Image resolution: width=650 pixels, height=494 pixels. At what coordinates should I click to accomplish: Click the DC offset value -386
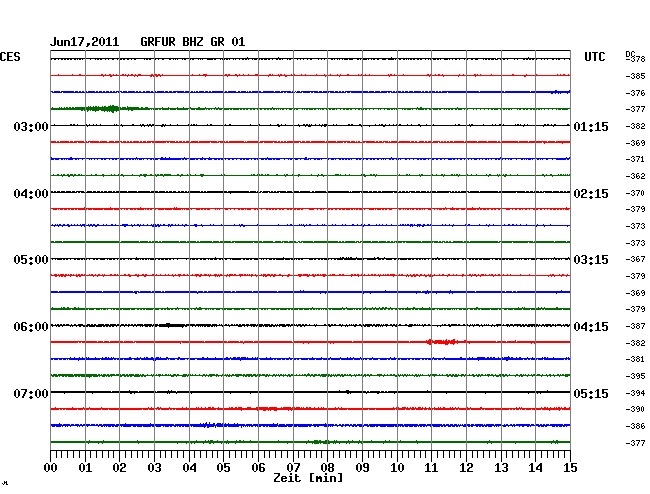click(x=635, y=426)
